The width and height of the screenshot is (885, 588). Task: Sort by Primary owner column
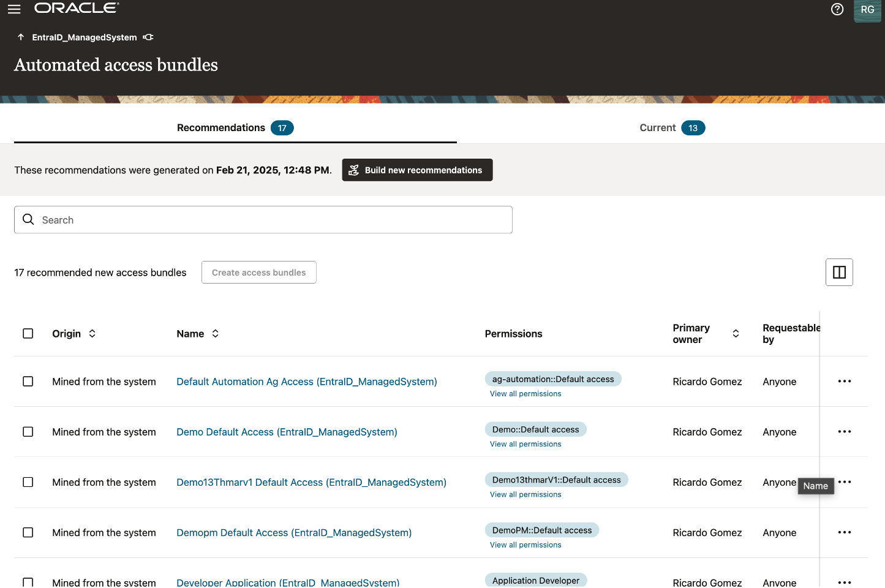(736, 333)
